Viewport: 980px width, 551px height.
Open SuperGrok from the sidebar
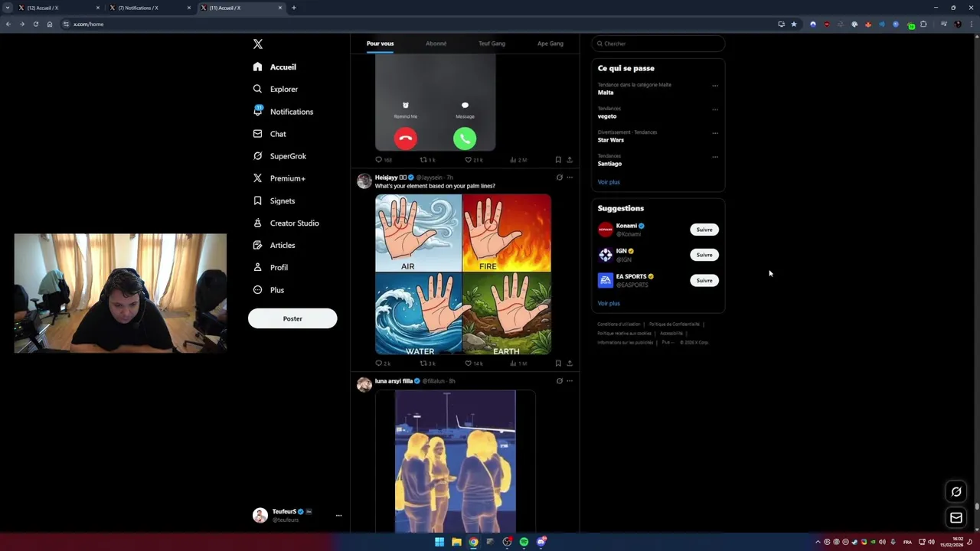point(279,156)
